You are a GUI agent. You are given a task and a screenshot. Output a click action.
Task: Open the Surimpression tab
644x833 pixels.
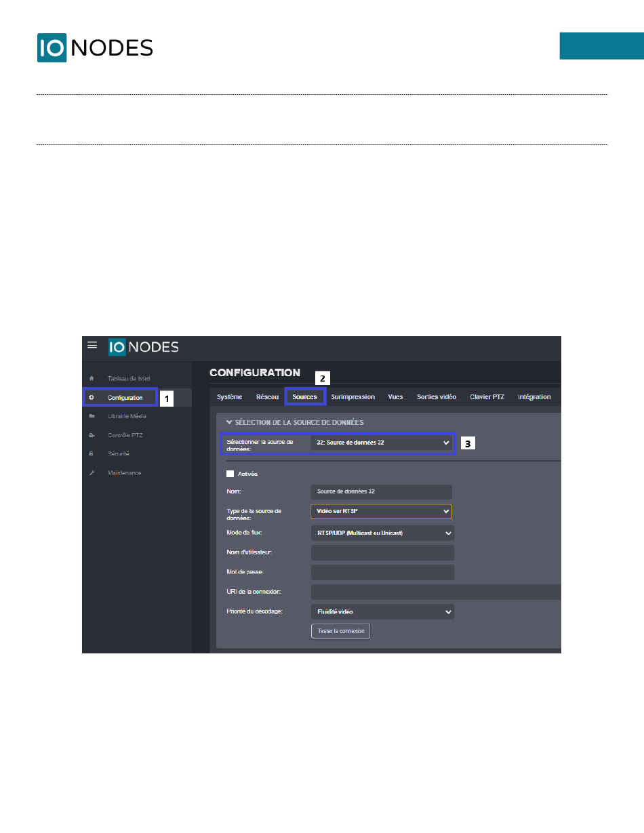(353, 397)
